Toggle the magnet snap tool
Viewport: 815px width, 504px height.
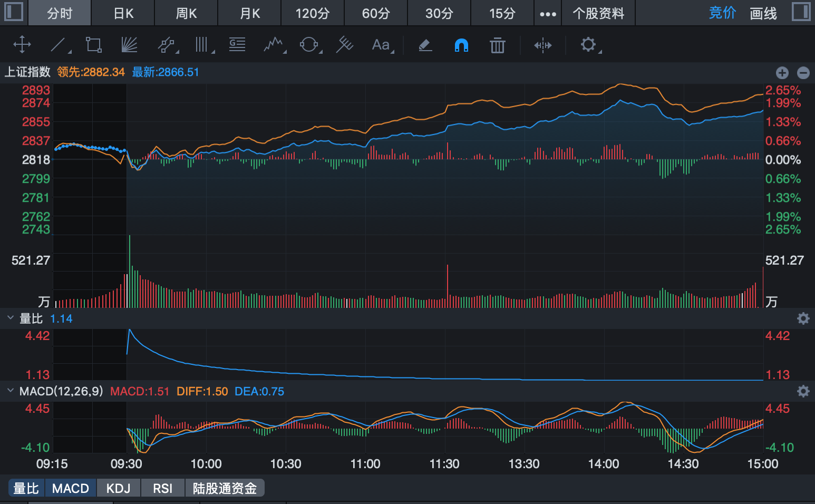tap(461, 45)
